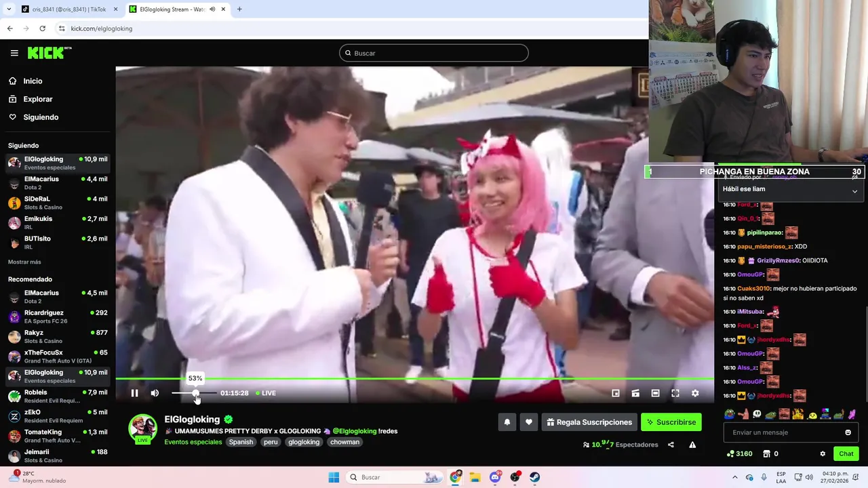Viewport: 868px width, 488px height.
Task: Open Emikukis IRL channel
Action: (58, 223)
